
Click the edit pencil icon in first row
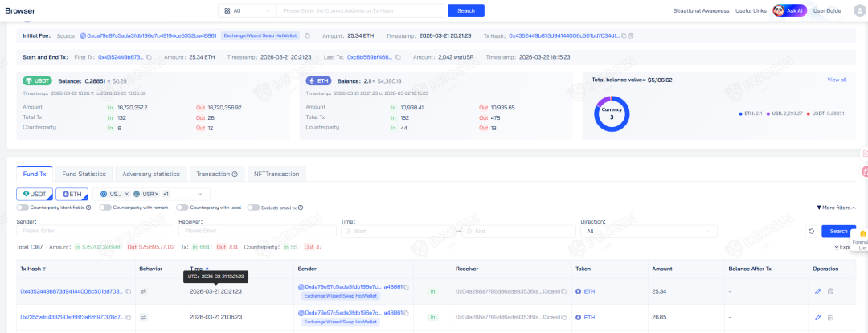[817, 291]
